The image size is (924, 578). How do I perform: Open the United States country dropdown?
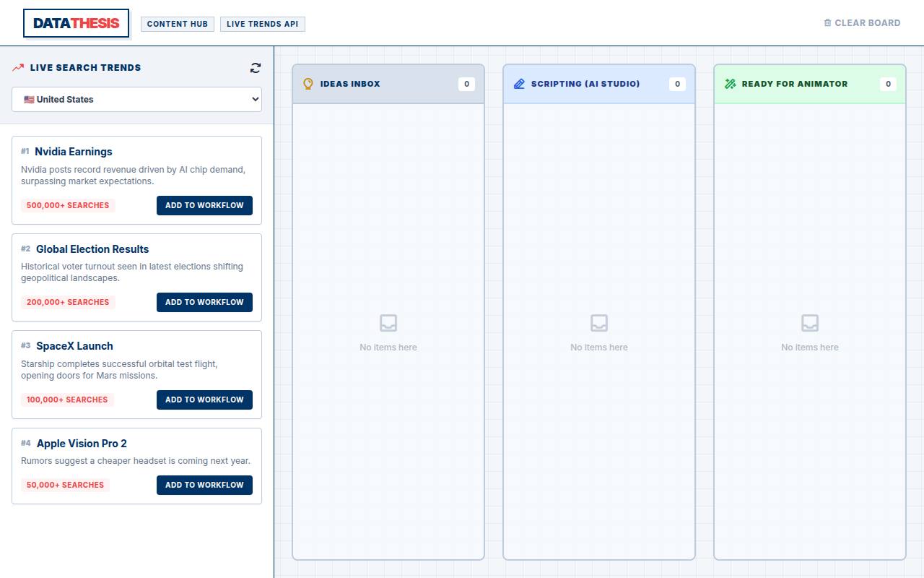click(136, 100)
